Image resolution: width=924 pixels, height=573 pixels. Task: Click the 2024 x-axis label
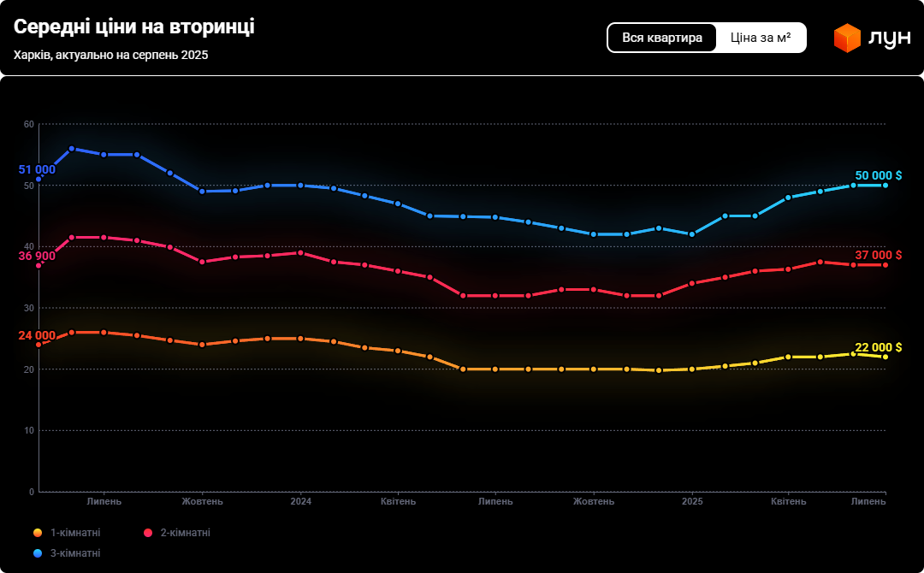pos(301,501)
